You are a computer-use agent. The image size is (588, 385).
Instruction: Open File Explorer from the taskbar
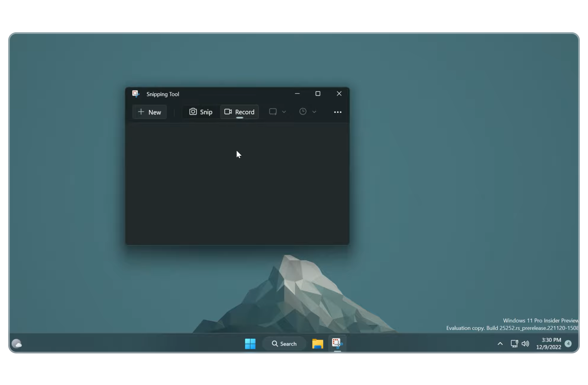coord(317,344)
